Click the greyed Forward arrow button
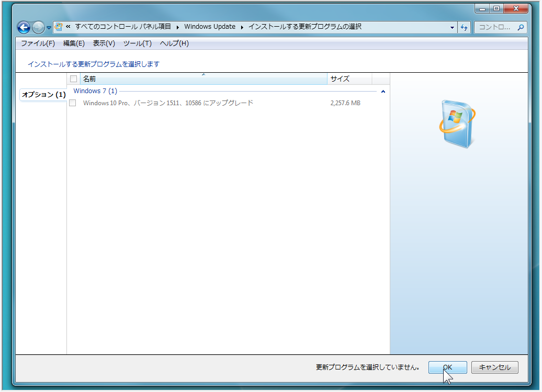 [x=38, y=27]
